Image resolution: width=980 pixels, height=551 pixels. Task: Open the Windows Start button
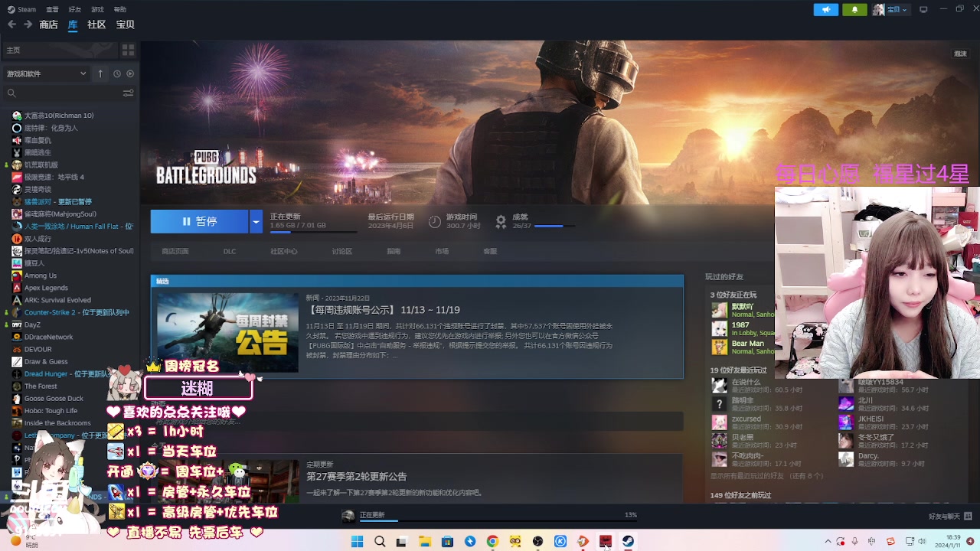point(357,542)
